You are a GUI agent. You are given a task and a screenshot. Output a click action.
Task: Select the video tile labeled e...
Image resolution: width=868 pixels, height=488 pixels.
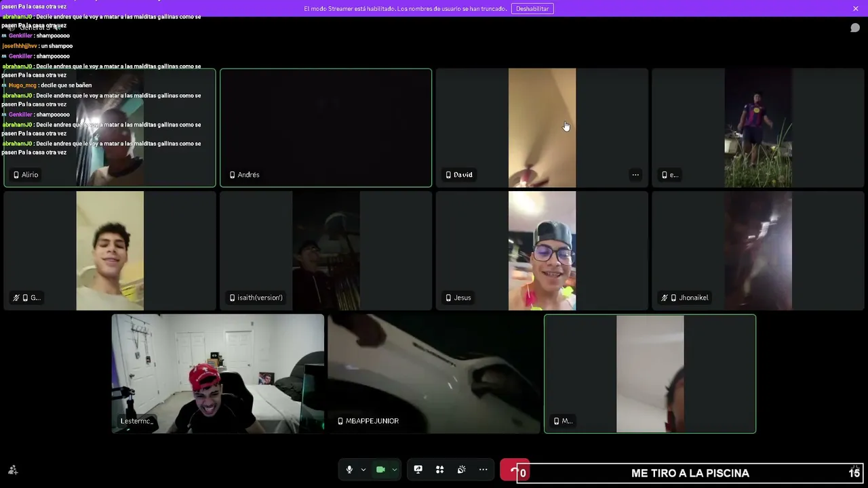pyautogui.click(x=758, y=127)
